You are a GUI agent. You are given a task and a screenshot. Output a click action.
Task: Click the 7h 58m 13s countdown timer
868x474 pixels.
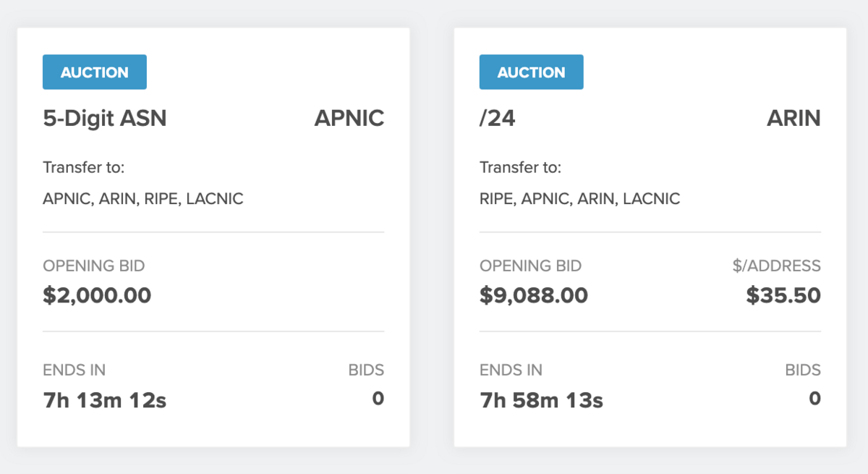point(542,400)
